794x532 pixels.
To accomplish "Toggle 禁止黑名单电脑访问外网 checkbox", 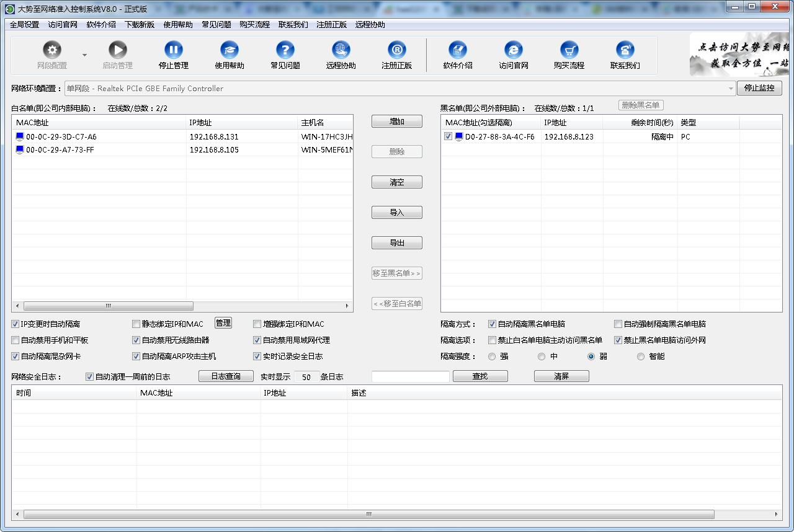I will click(618, 340).
